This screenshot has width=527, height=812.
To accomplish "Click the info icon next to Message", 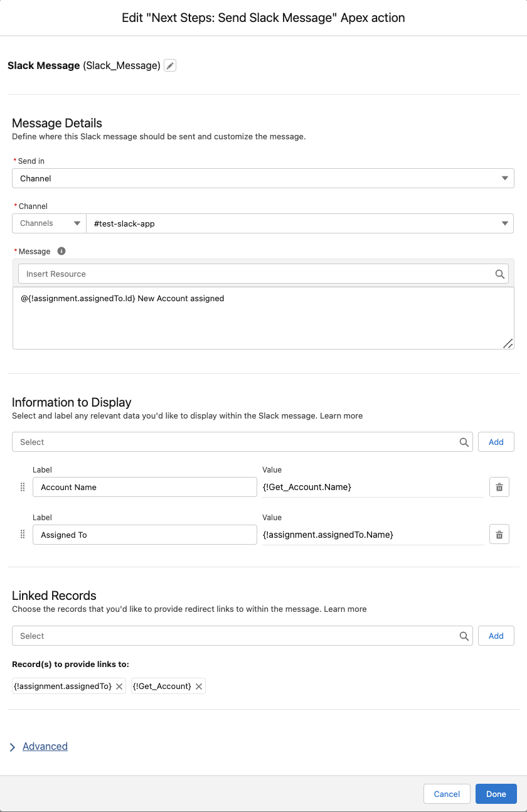I will pyautogui.click(x=61, y=251).
